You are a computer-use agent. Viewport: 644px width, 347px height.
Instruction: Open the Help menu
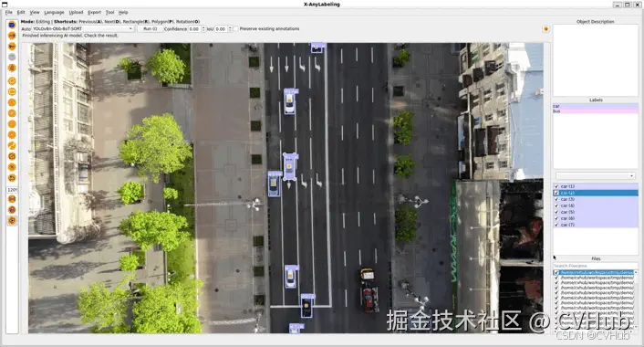pos(123,13)
